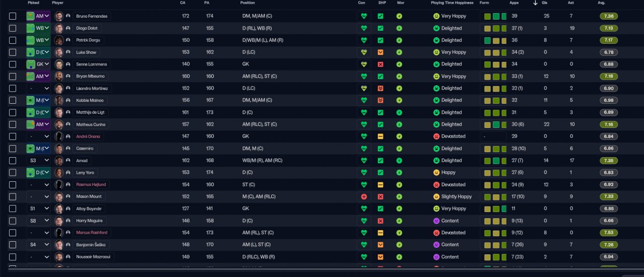The height and width of the screenshot is (277, 644).
Task: Select the Lisandro Martínez row checkbox
Action: click(x=13, y=89)
